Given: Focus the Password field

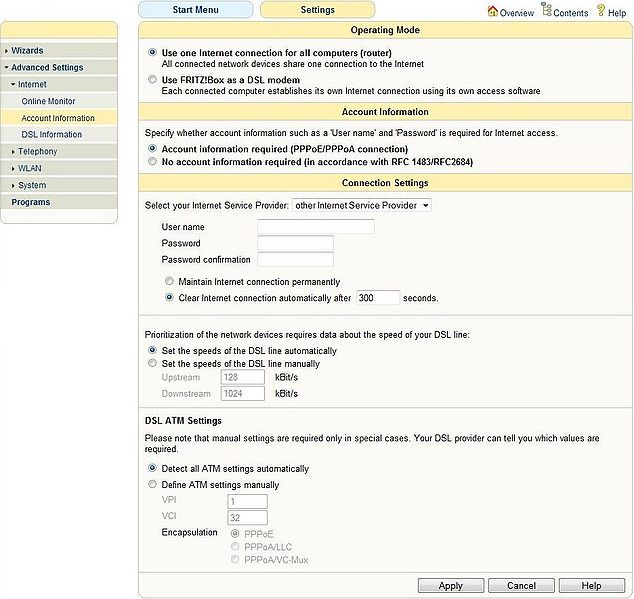Looking at the screenshot, I should click(x=296, y=243).
